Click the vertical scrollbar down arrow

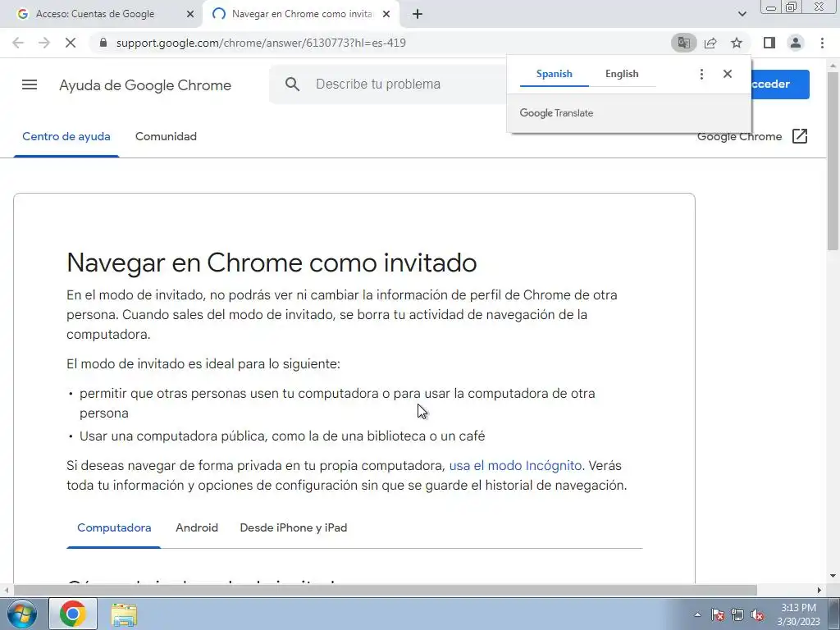tap(833, 577)
